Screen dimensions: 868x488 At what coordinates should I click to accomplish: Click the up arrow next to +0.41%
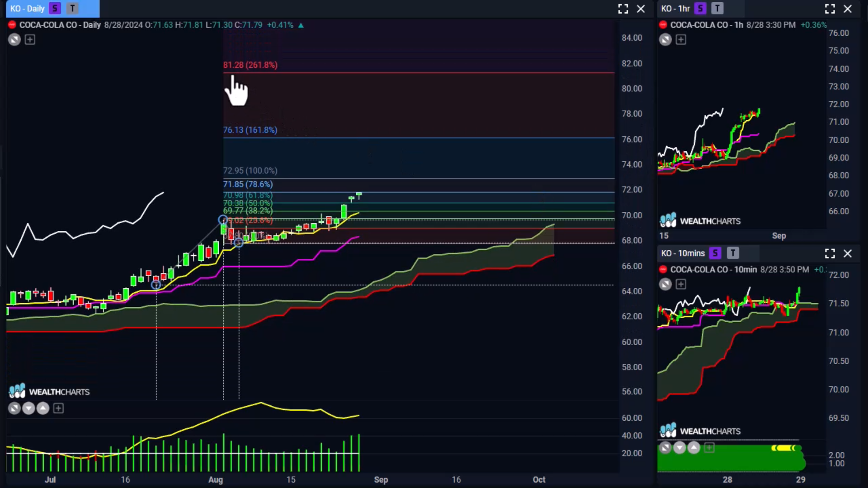click(x=301, y=25)
